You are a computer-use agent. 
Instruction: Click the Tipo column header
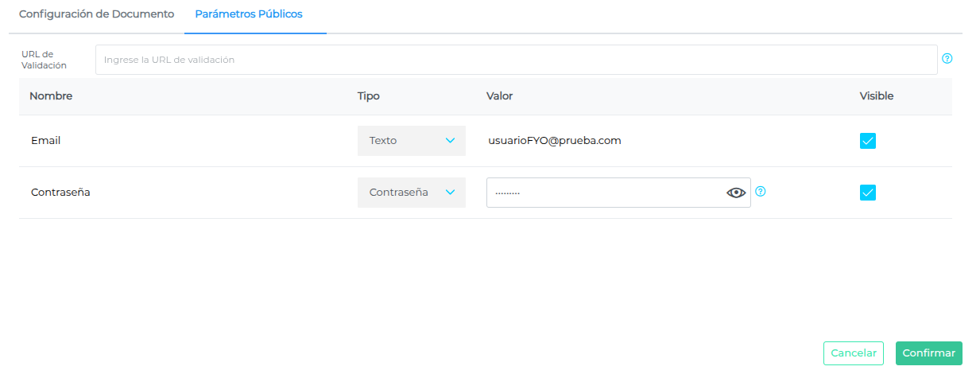coord(368,96)
